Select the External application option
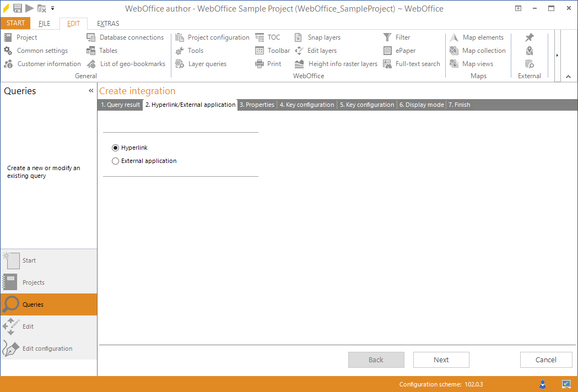Image resolution: width=578 pixels, height=392 pixels. (115, 161)
